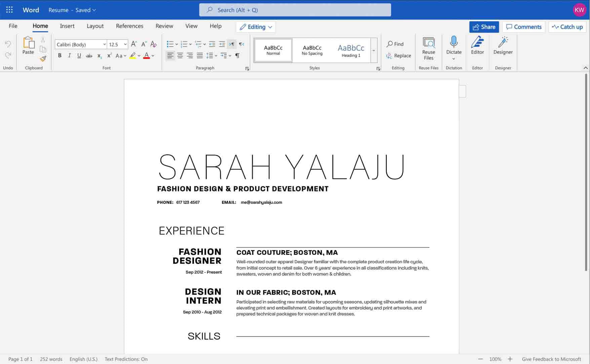Viewport: 590px width, 364px height.
Task: Toggle Bold formatting
Action: (x=60, y=56)
